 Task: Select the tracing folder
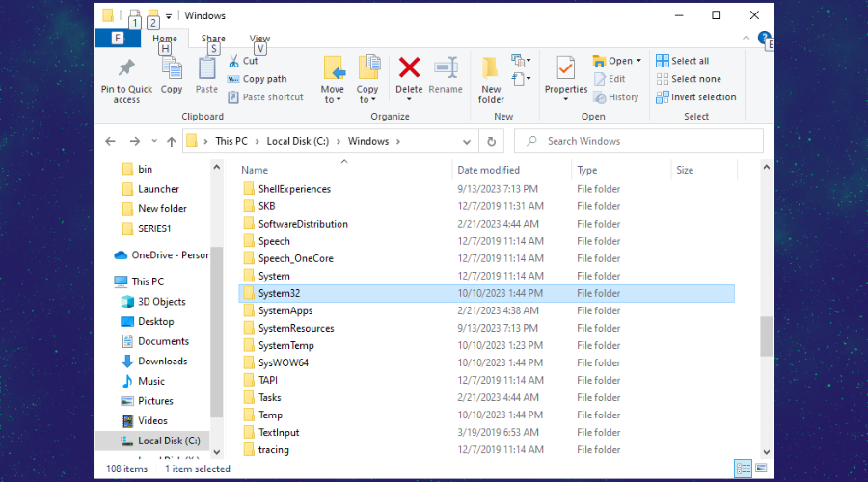(x=487, y=450)
